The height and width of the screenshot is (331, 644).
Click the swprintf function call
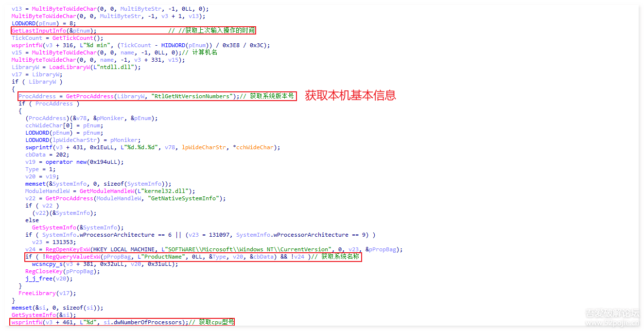coord(39,147)
